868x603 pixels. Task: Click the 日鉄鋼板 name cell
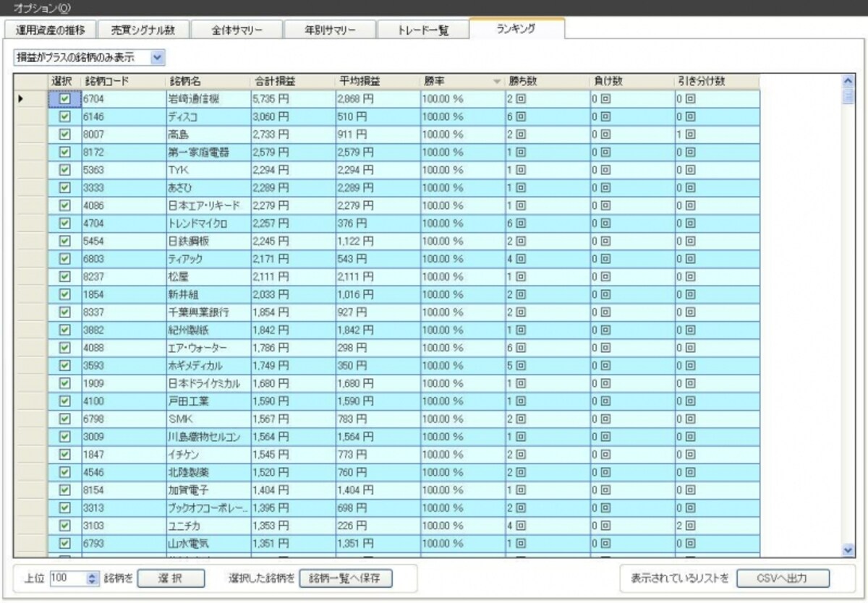(208, 241)
